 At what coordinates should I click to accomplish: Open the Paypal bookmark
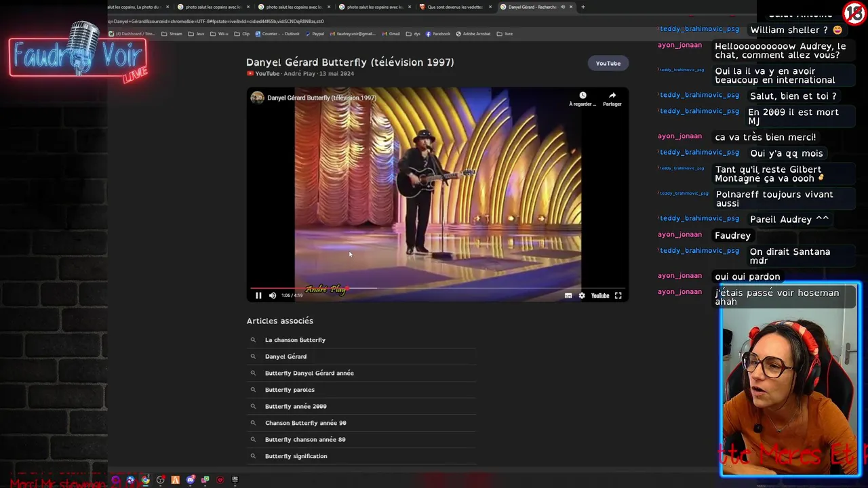tap(315, 34)
